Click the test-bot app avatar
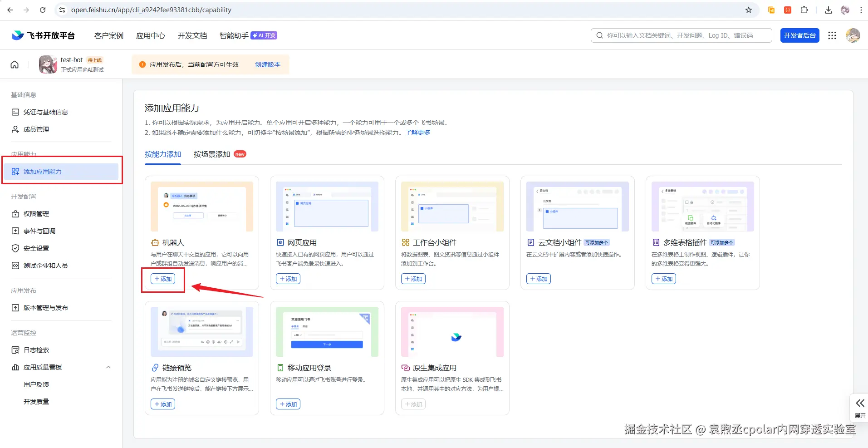868x448 pixels. pos(48,64)
